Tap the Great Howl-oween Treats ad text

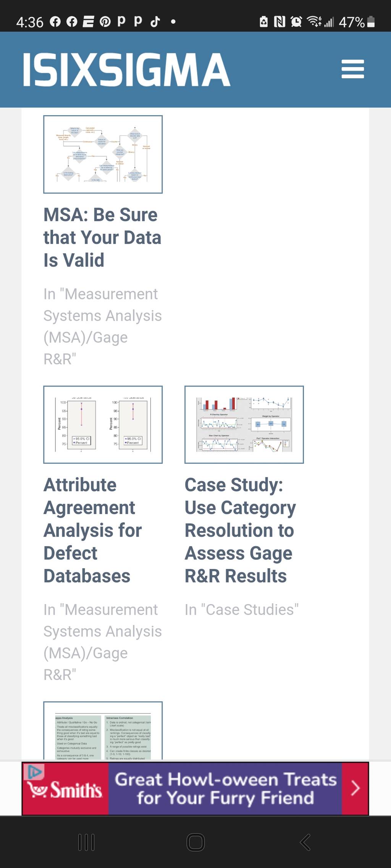pos(226,788)
